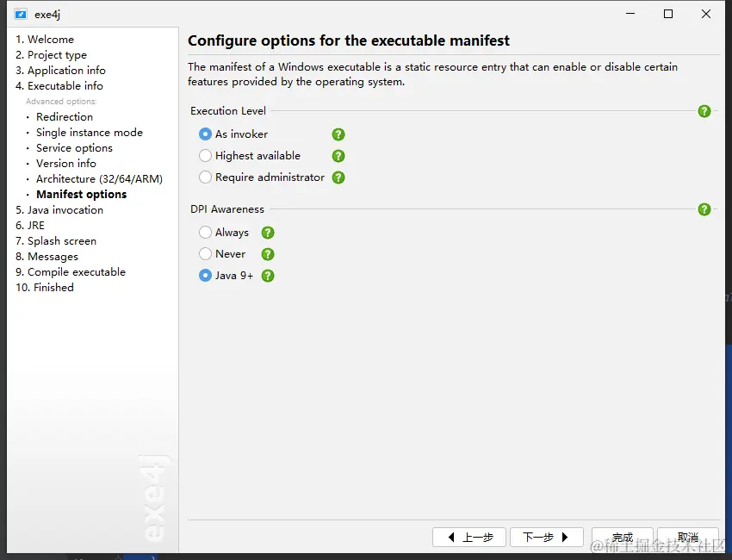Go to step 7. Splash screen

tap(56, 241)
